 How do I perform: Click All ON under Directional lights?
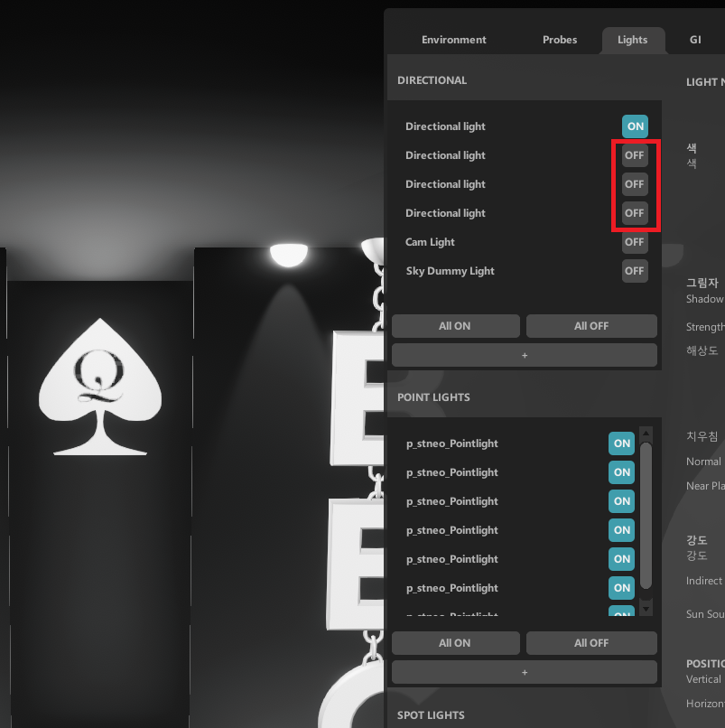455,326
